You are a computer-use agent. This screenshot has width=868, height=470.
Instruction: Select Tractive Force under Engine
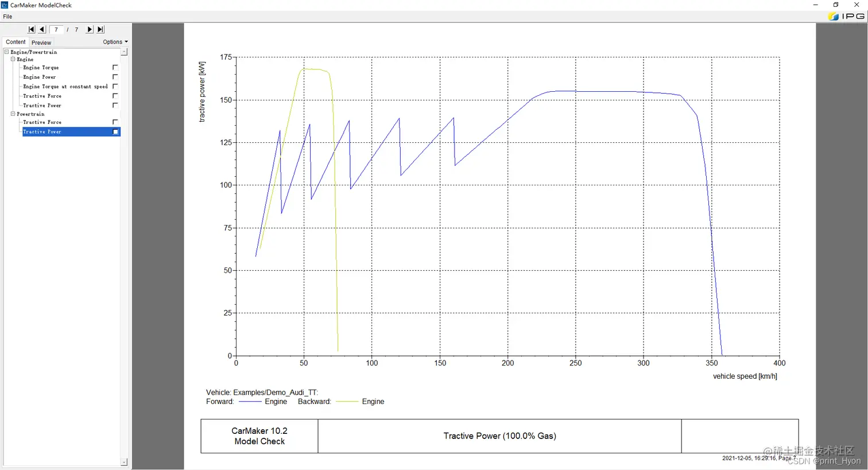[42, 96]
